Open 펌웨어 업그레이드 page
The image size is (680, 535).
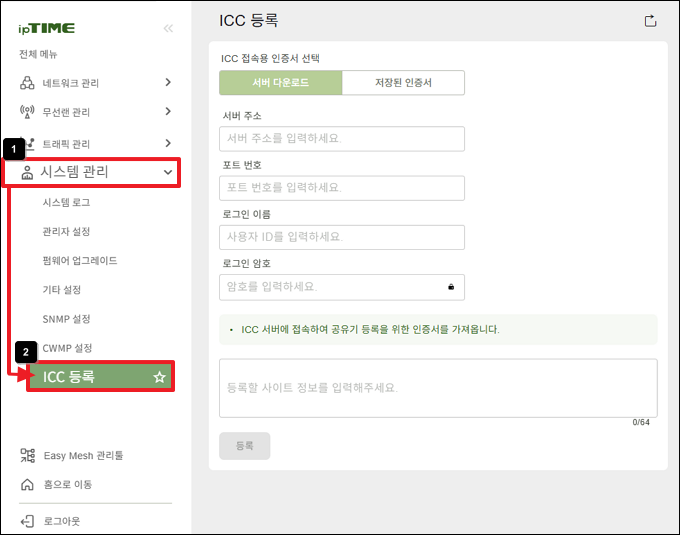tap(80, 260)
